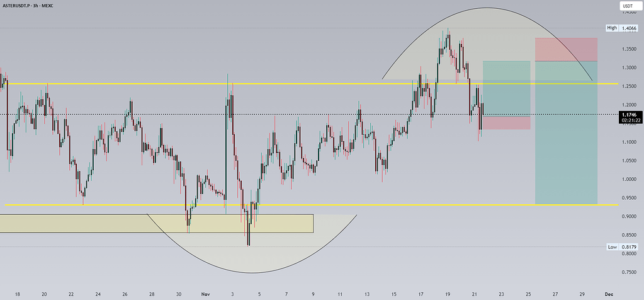Select the large short position green target zone
This screenshot has width=644, height=300.
point(566,132)
